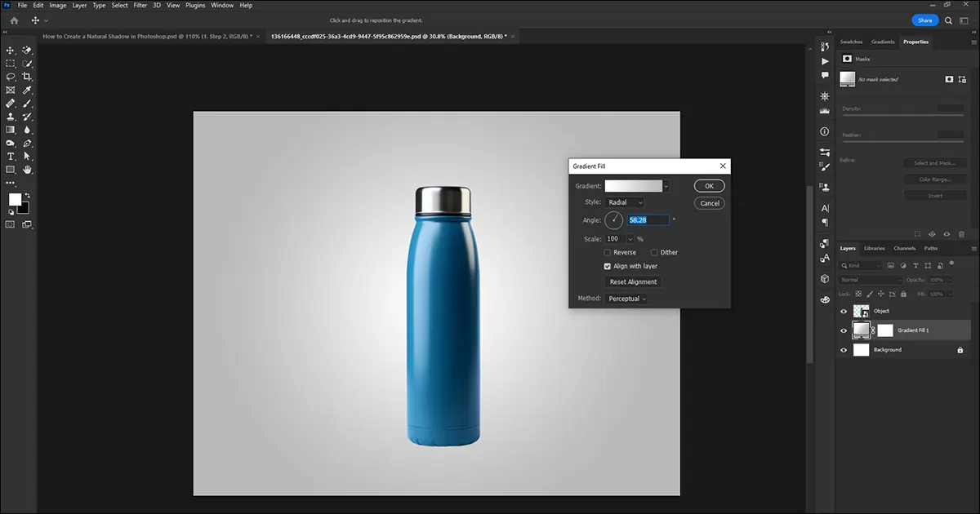Enable the Reverse checkbox
Viewport: 980px width, 514px height.
click(x=608, y=253)
